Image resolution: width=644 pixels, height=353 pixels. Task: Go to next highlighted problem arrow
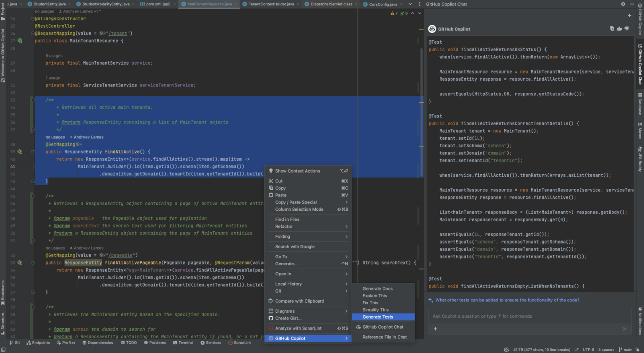(420, 13)
